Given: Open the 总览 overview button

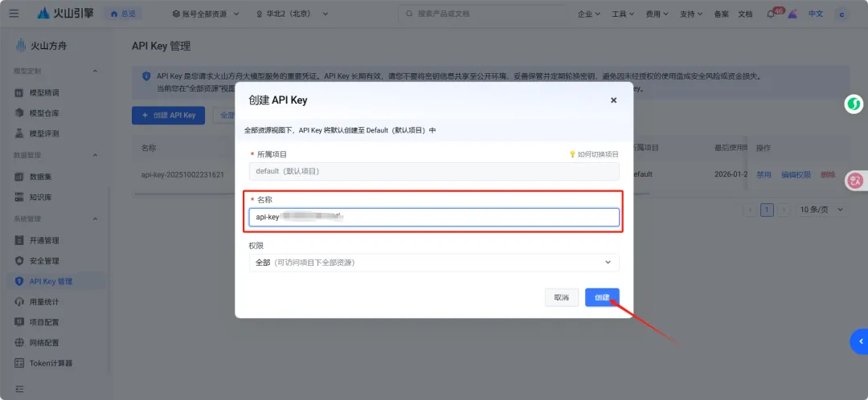Looking at the screenshot, I should 124,14.
